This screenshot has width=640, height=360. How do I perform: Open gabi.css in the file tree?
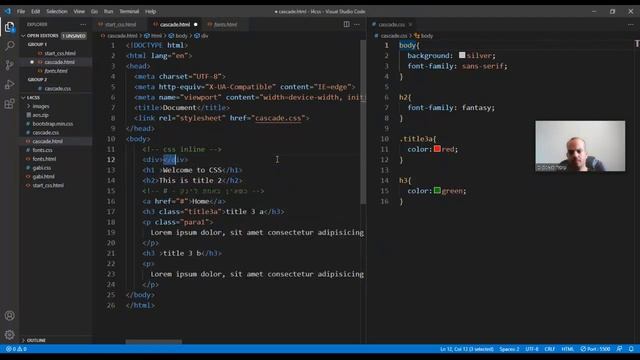click(x=42, y=168)
